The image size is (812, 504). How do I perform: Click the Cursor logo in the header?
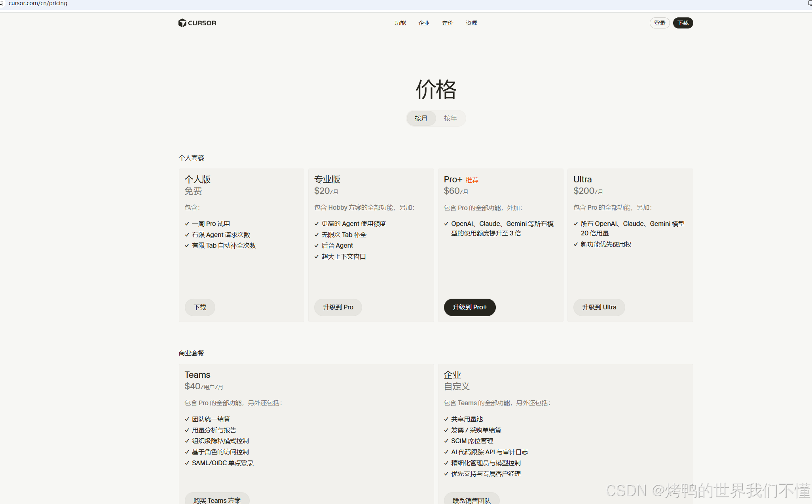point(197,23)
